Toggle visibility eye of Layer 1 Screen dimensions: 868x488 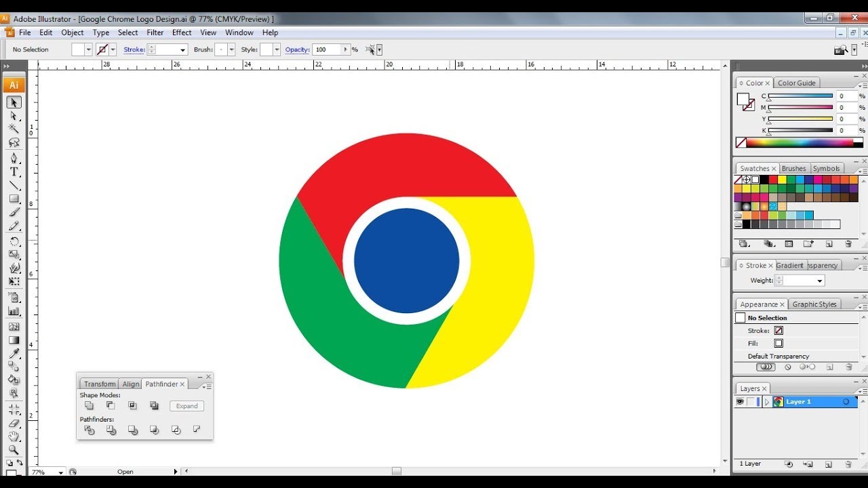tap(740, 402)
